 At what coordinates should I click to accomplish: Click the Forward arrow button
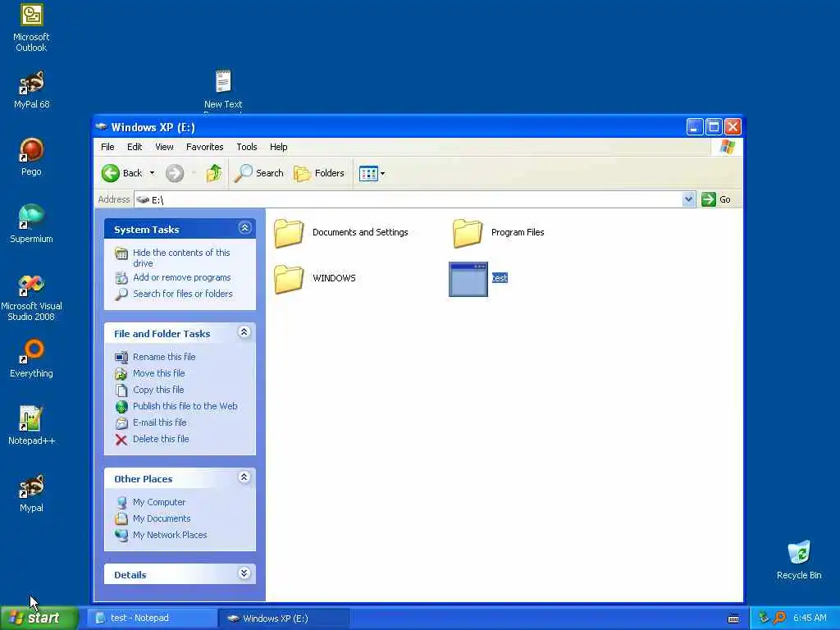click(175, 173)
